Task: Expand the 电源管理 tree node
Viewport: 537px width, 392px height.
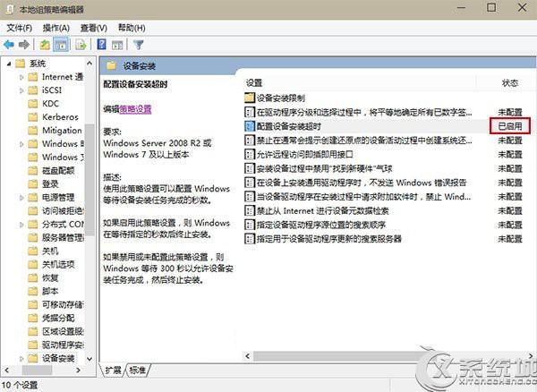Action: pyautogui.click(x=21, y=198)
